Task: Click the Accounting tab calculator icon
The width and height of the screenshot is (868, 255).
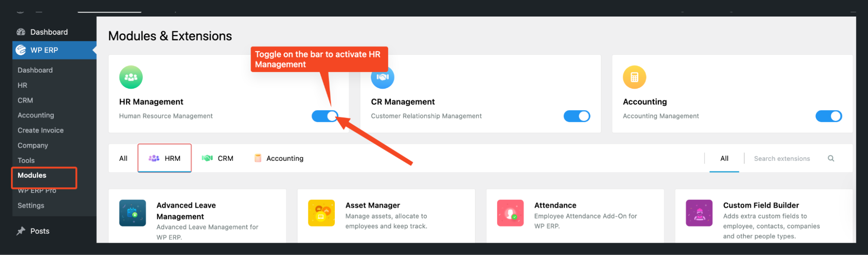Action: (258, 159)
